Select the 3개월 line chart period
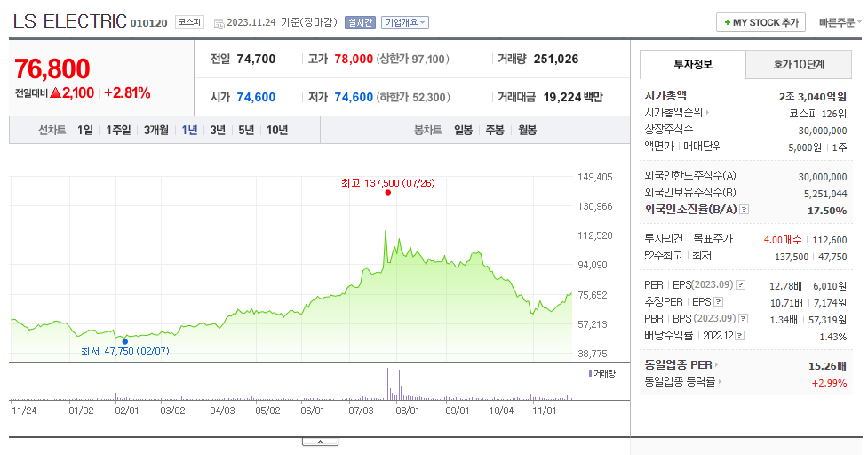This screenshot has width=868, height=455. pos(156,130)
